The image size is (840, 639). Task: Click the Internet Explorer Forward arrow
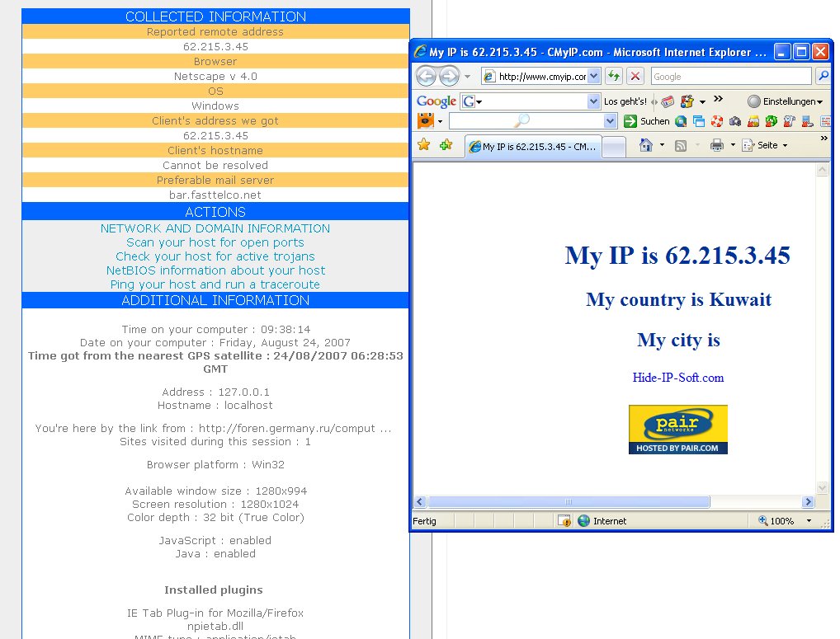[x=449, y=77]
